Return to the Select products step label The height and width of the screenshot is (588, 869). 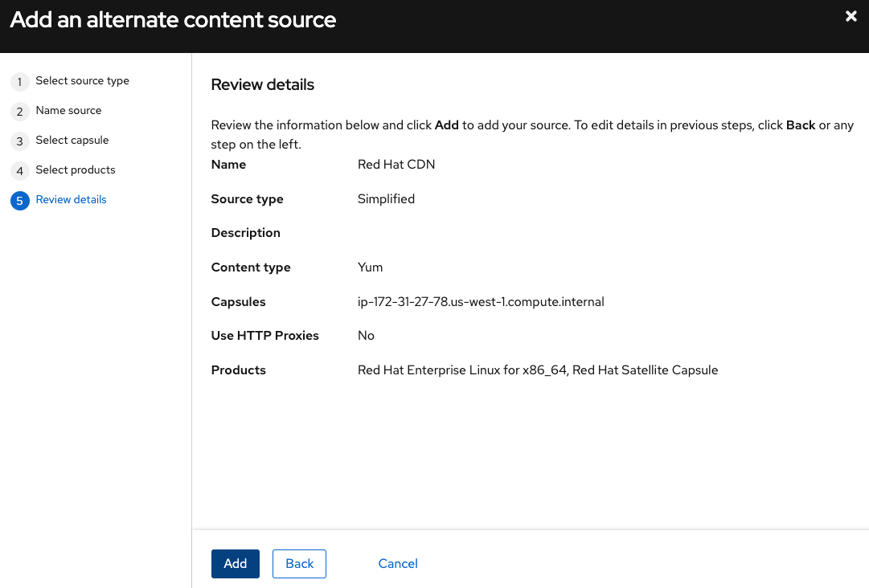coord(76,170)
